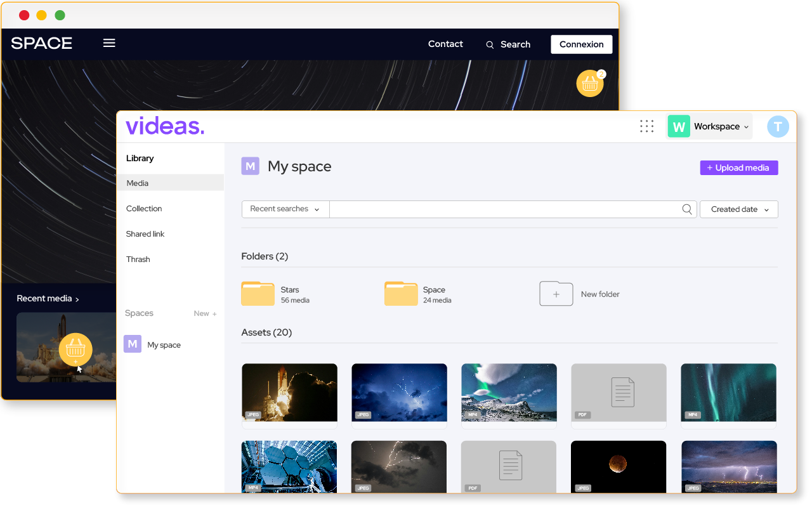
Task: Click the add-to-basket icon on rocket thumbnail
Action: [75, 350]
